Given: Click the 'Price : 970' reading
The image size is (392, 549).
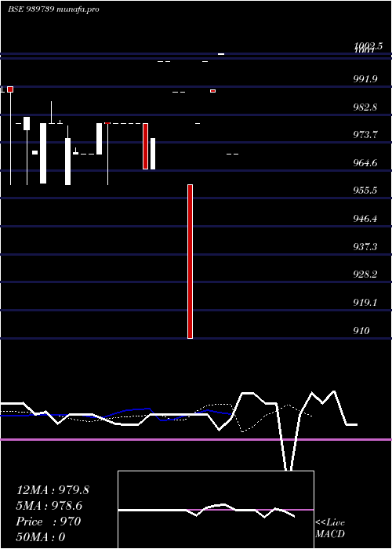Looking at the screenshot, I should pyautogui.click(x=49, y=522).
